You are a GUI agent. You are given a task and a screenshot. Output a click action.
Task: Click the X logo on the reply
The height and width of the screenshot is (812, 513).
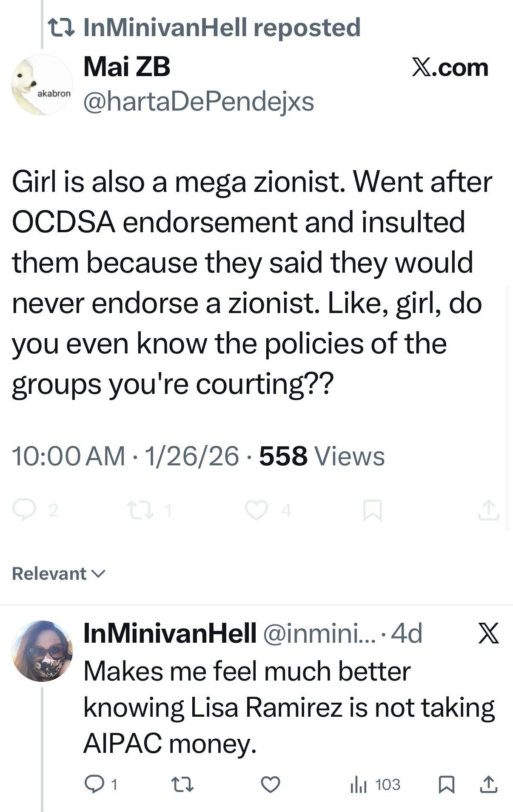(x=488, y=633)
